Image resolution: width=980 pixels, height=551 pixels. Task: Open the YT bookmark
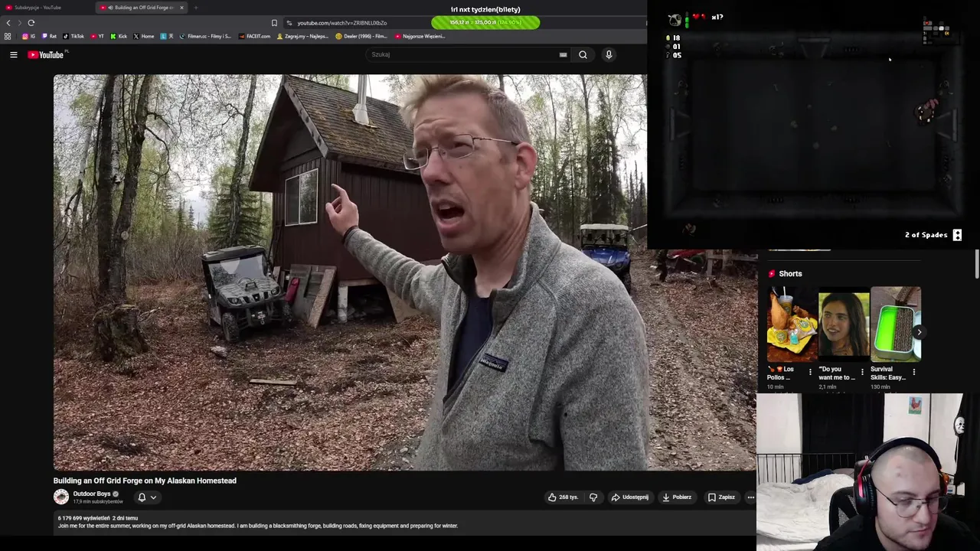point(97,36)
